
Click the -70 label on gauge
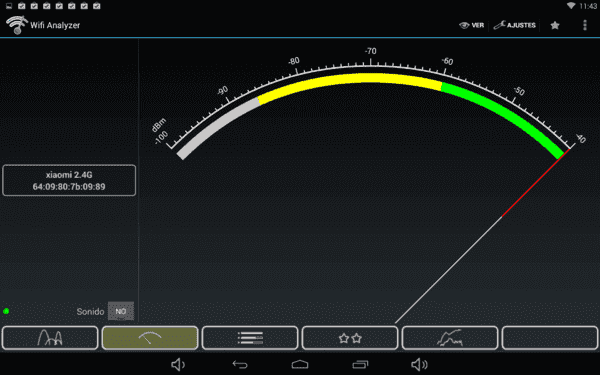[370, 51]
